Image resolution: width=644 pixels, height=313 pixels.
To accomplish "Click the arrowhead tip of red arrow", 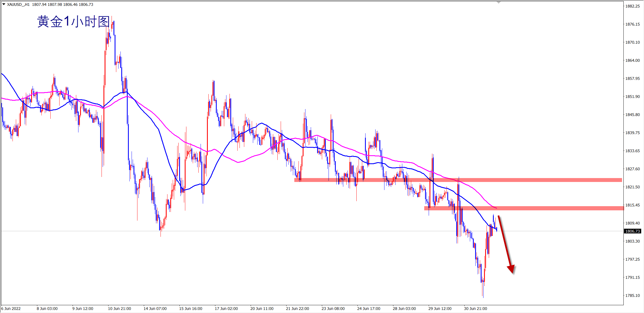I will (x=512, y=272).
